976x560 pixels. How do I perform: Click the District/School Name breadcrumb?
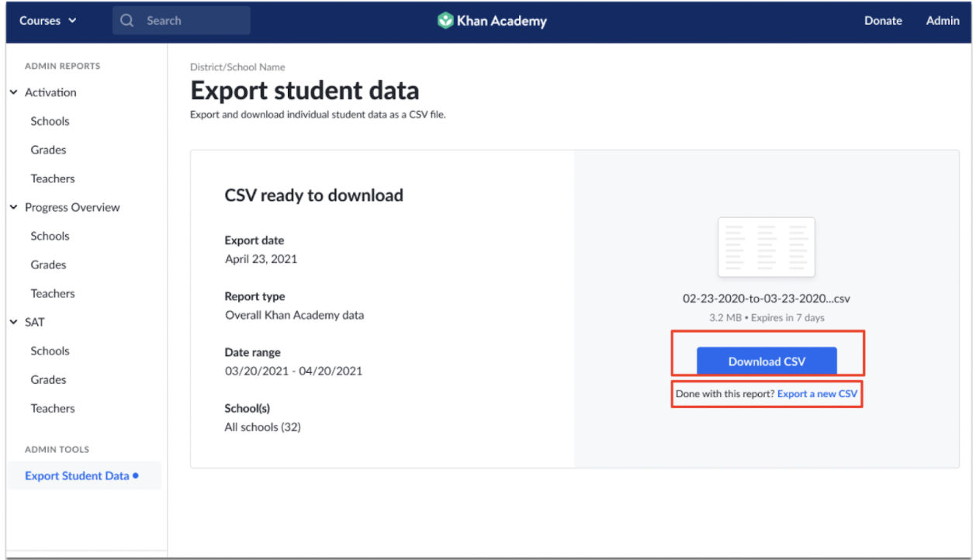pyautogui.click(x=237, y=67)
